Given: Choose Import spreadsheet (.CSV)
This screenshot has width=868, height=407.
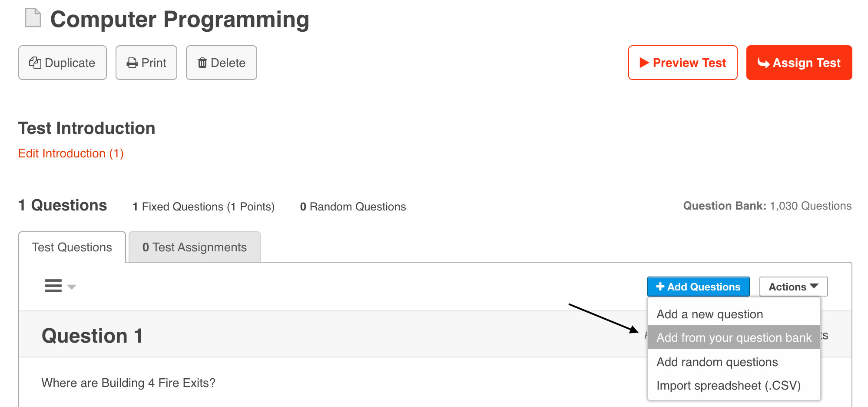Looking at the screenshot, I should 728,385.
